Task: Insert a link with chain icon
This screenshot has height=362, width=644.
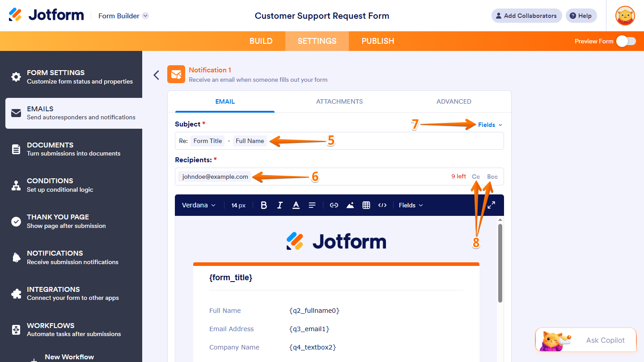Action: pyautogui.click(x=334, y=205)
